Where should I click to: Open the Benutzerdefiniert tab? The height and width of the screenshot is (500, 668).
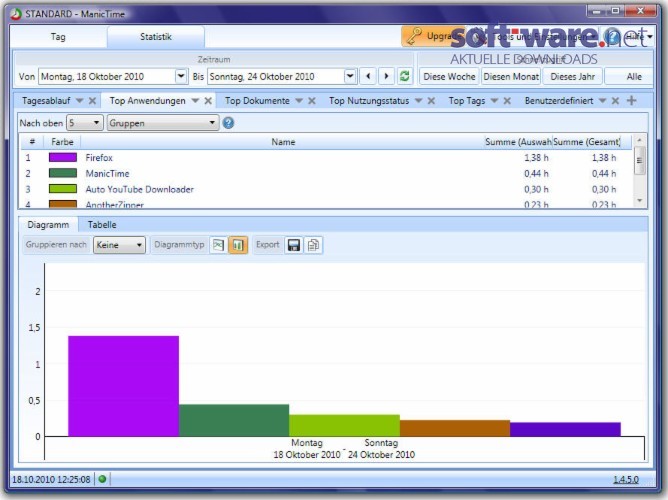pos(559,101)
